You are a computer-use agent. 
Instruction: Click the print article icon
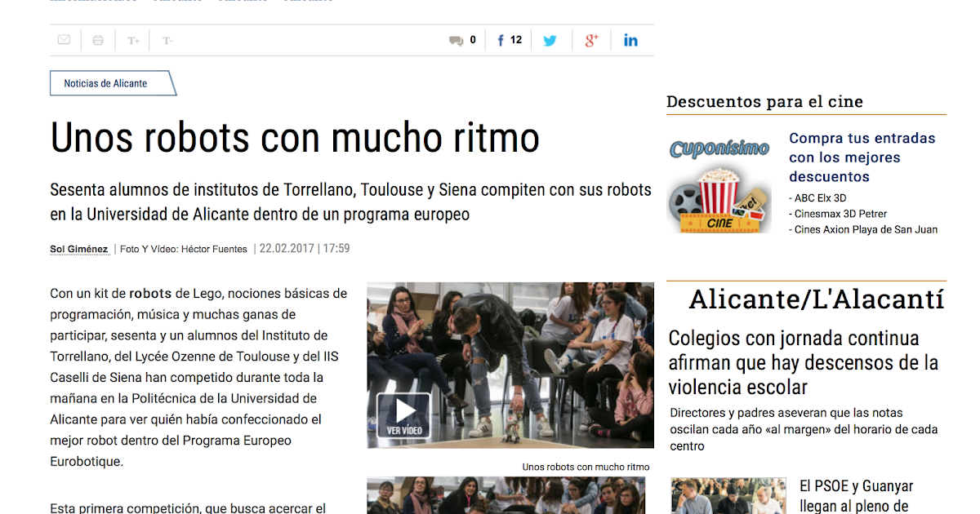click(x=98, y=40)
